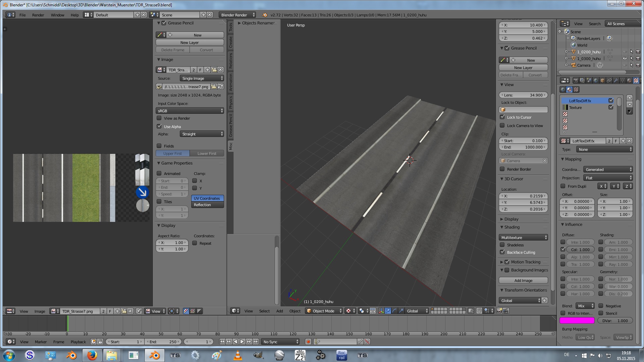Open the Render camera properties tab
Viewport: 644px width, 362px height.
[x=576, y=80]
